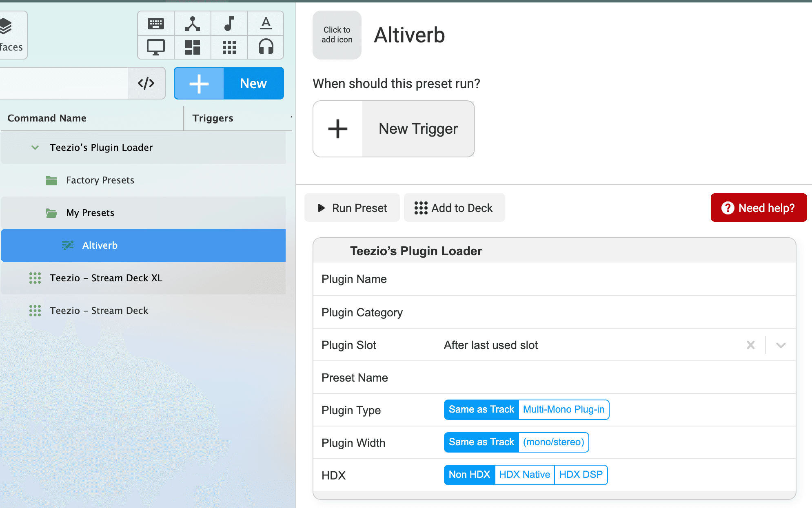
Task: Click the plus icon of New Trigger
Action: point(338,129)
